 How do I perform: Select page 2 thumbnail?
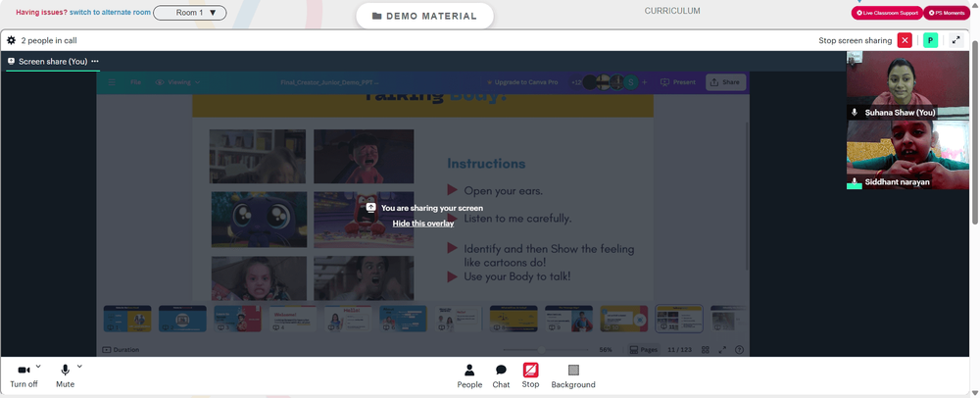tap(182, 319)
